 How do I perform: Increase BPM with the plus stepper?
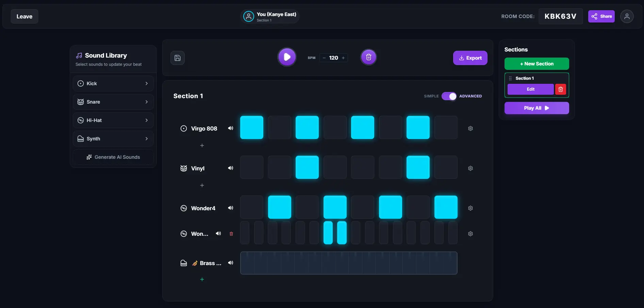click(343, 58)
